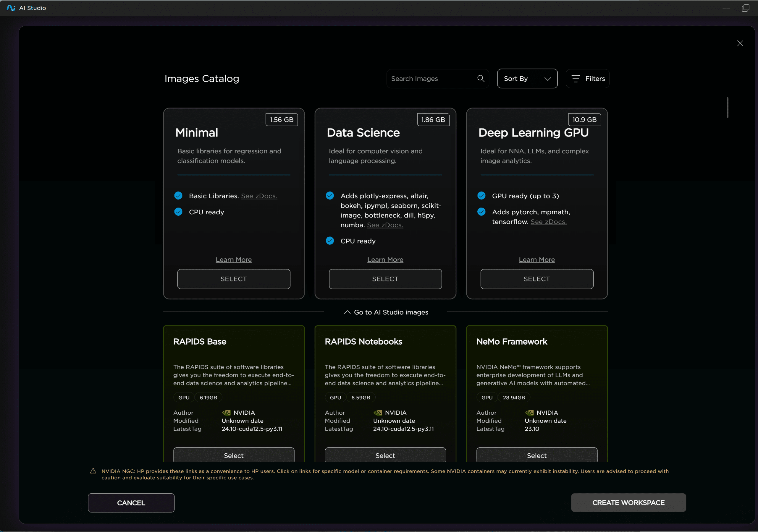Click the 10.9 GB badge on Deep Learning GPU

[x=584, y=119]
